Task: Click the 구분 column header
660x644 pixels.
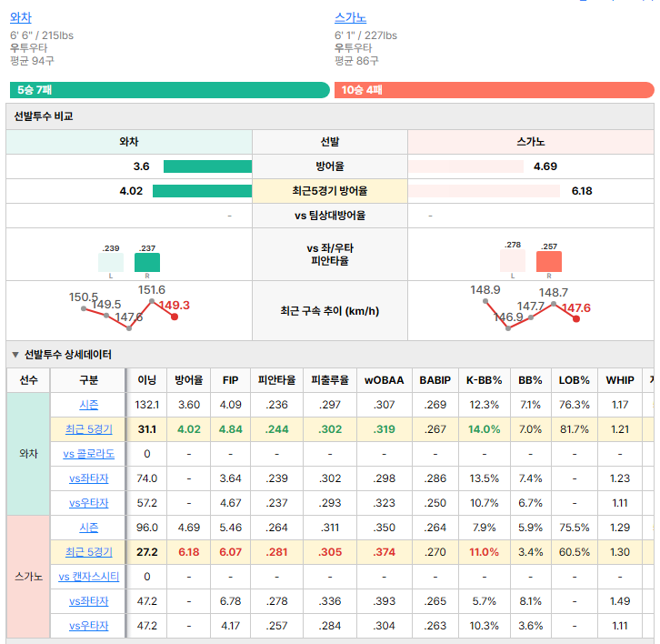Action: [88, 380]
